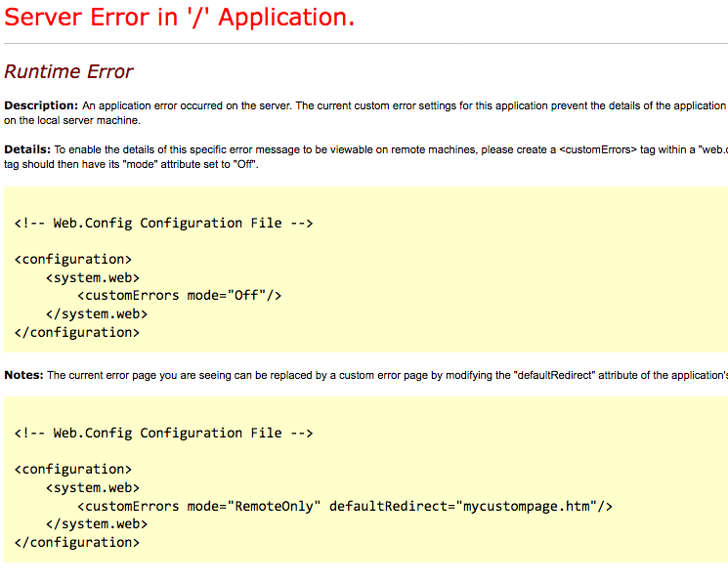Click the closing </configuration> tag in the first code block
This screenshot has height=583, width=728.
(x=77, y=332)
